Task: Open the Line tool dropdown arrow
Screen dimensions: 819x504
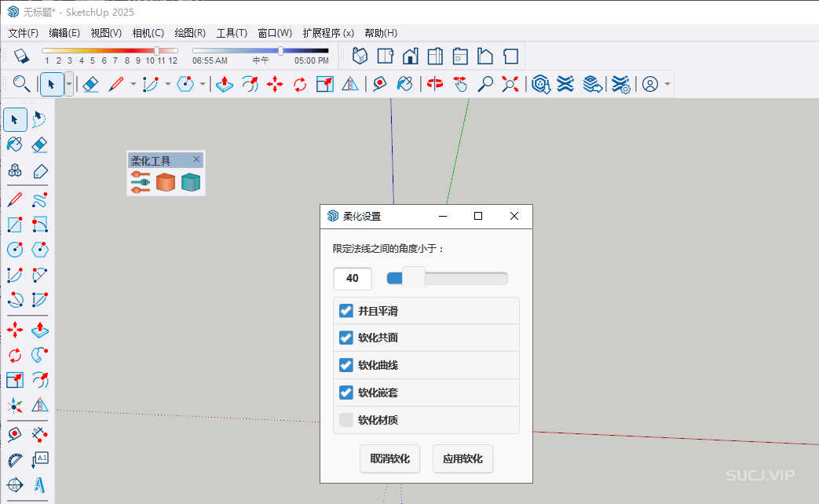Action: 133,84
